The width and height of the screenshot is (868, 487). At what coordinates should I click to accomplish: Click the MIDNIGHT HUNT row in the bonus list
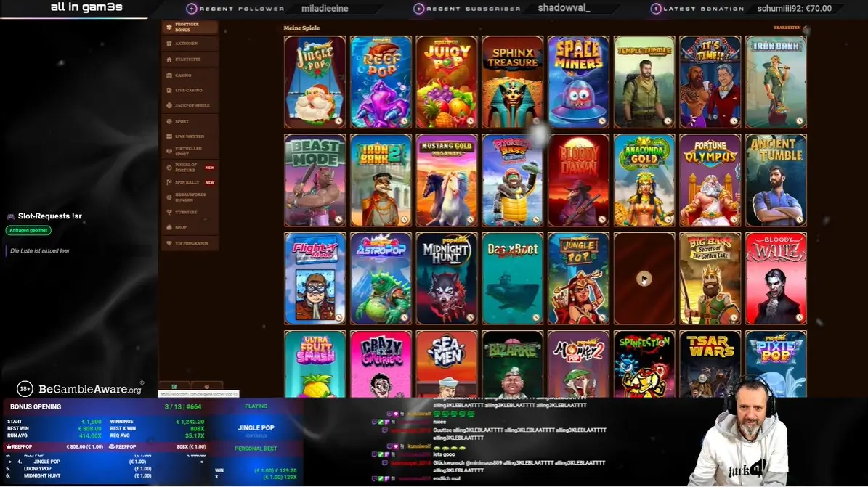pyautogui.click(x=105, y=476)
